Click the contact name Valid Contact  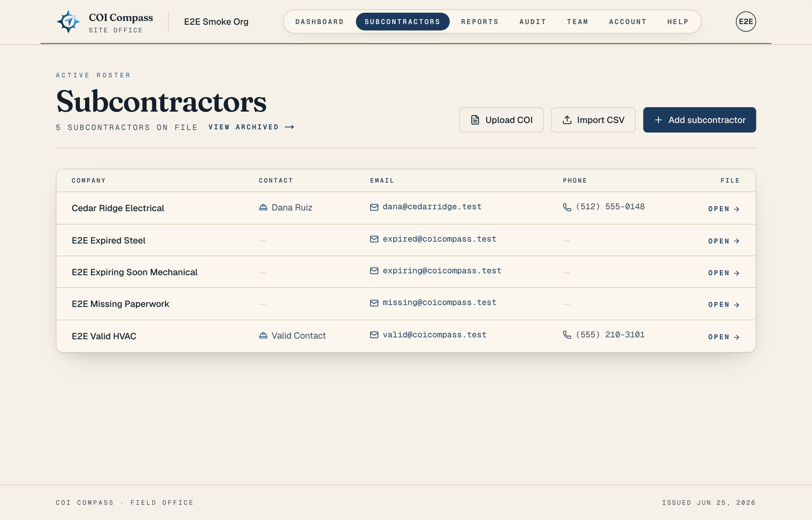(298, 335)
